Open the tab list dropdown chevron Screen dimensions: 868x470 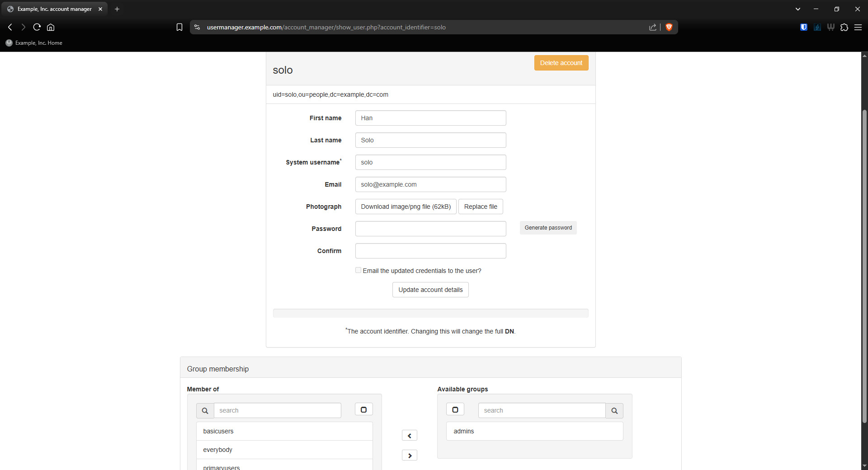[797, 9]
